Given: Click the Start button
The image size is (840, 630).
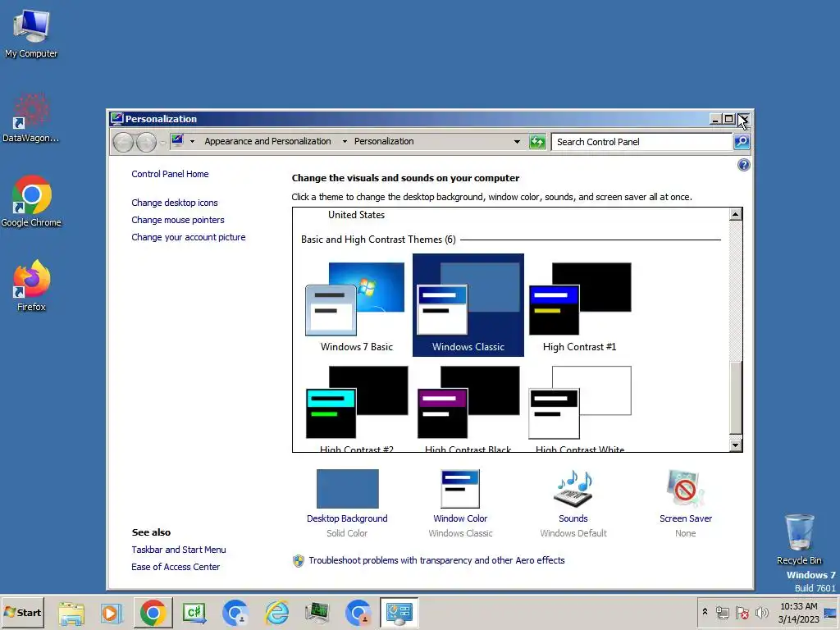Looking at the screenshot, I should tap(22, 612).
